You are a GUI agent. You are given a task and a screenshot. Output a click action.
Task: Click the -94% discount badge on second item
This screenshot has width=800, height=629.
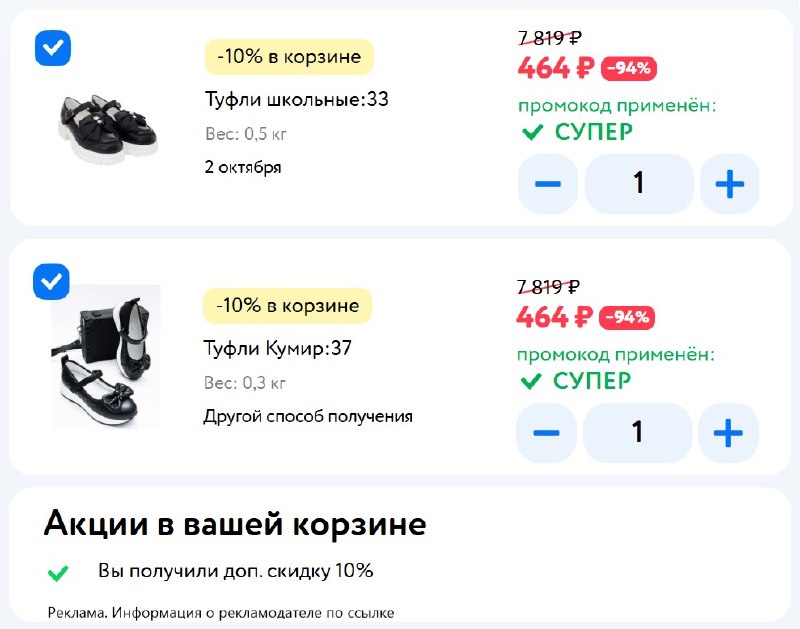pos(627,317)
